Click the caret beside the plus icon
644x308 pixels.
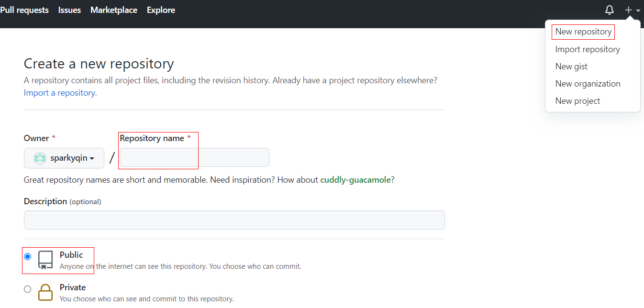[638, 11]
